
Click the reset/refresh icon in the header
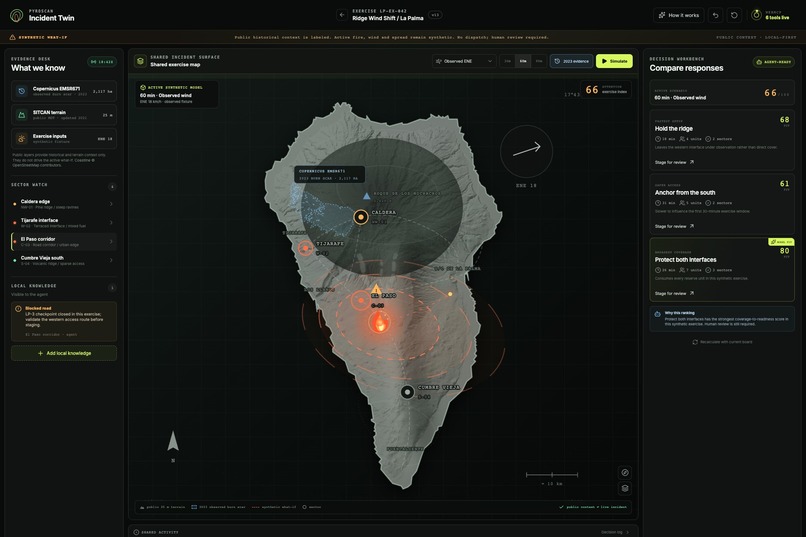point(734,15)
